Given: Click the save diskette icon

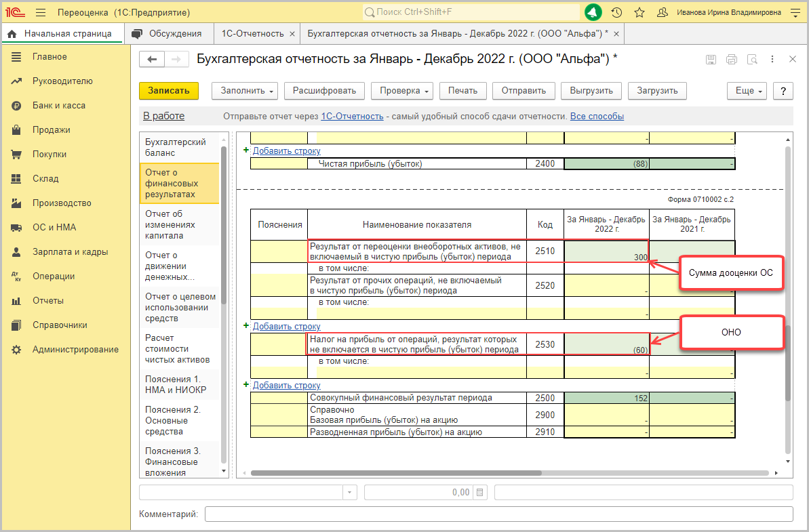Looking at the screenshot, I should coord(711,60).
